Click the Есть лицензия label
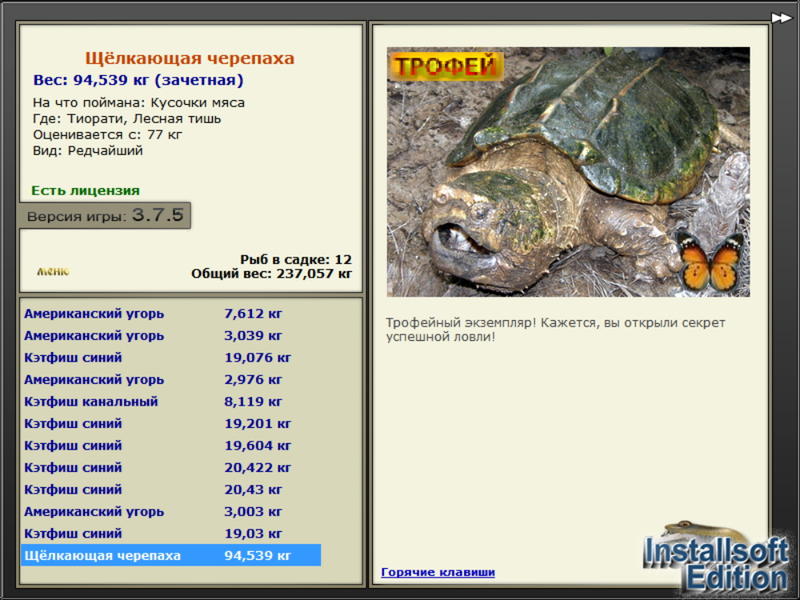This screenshot has height=600, width=800. pyautogui.click(x=86, y=191)
